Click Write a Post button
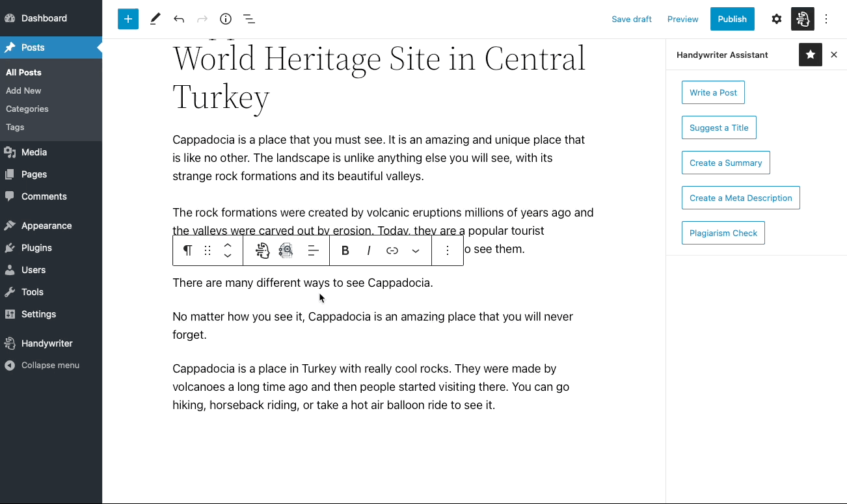 click(713, 92)
